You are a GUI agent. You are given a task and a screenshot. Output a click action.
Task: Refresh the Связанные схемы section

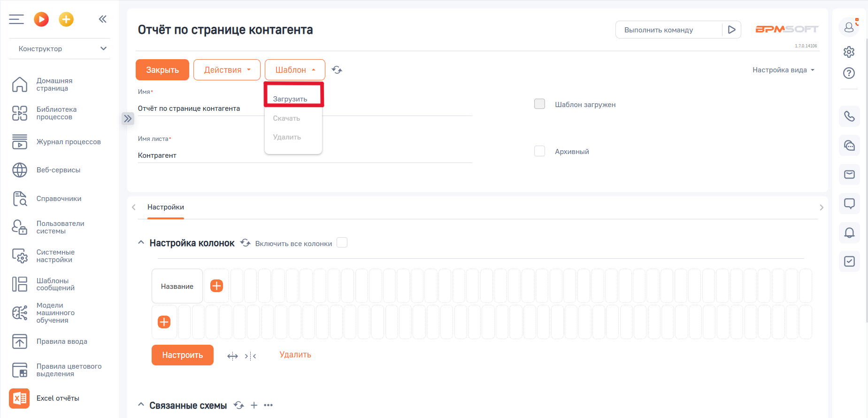pyautogui.click(x=239, y=405)
